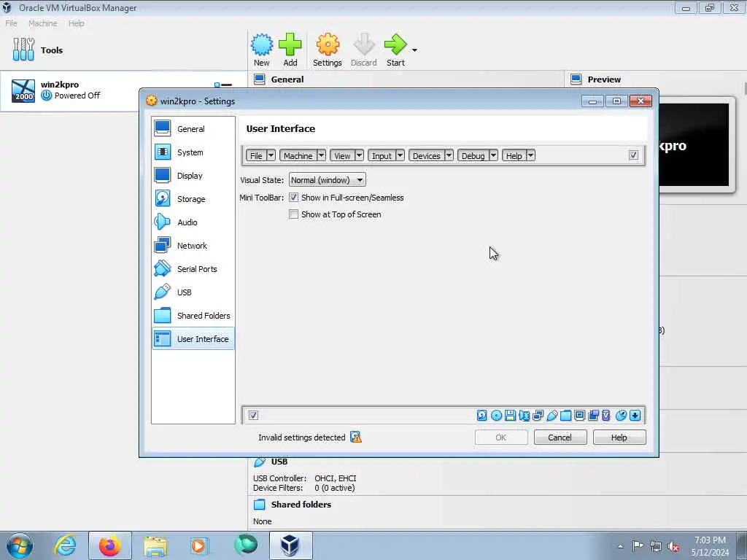Open the General settings category

coord(193,128)
